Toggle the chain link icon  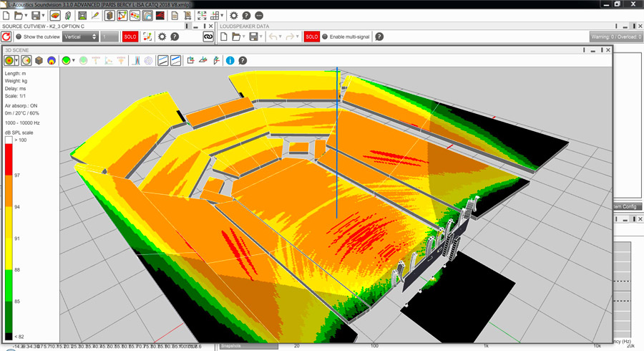point(208,37)
